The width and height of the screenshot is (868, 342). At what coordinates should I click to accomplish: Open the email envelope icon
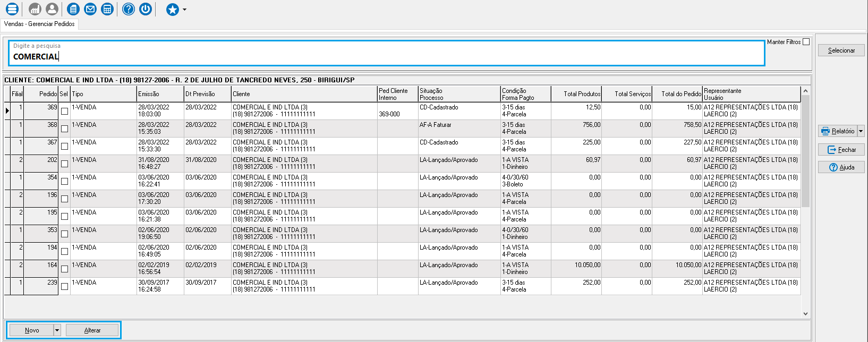(x=90, y=9)
